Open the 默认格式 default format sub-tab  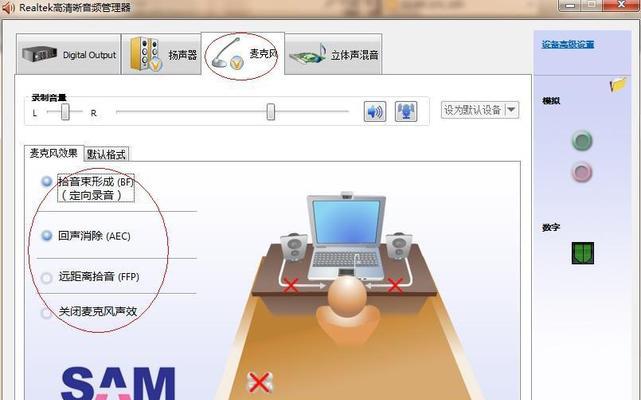(x=106, y=154)
